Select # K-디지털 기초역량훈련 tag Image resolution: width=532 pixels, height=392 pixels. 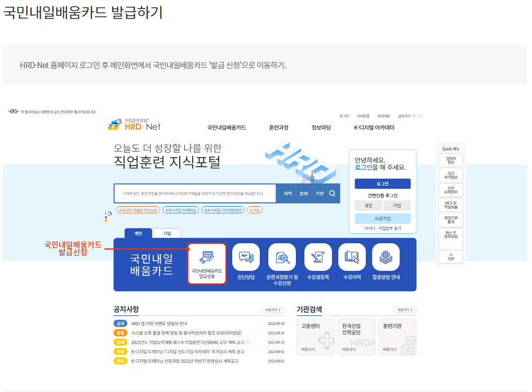coord(223,210)
